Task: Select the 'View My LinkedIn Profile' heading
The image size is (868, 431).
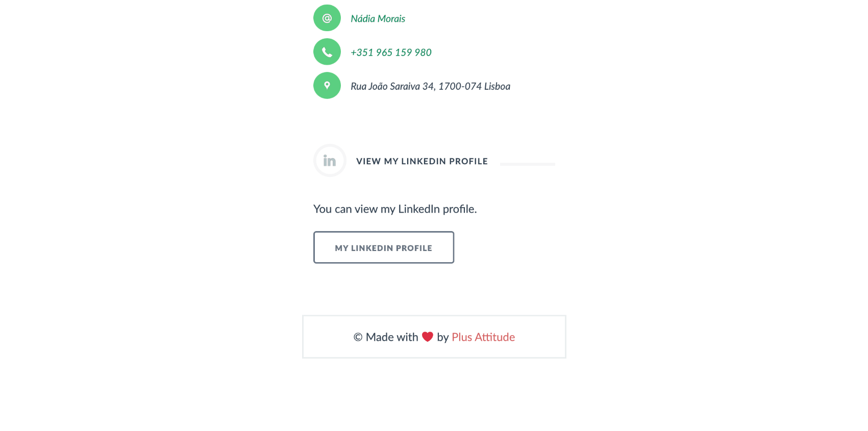Action: tap(421, 161)
